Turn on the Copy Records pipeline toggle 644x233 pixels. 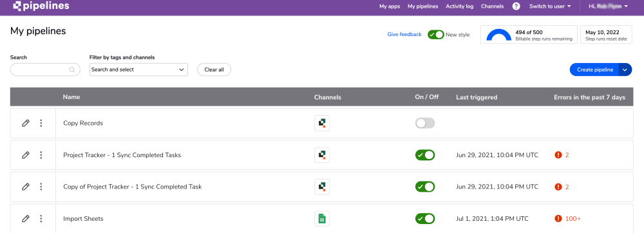[x=425, y=123]
